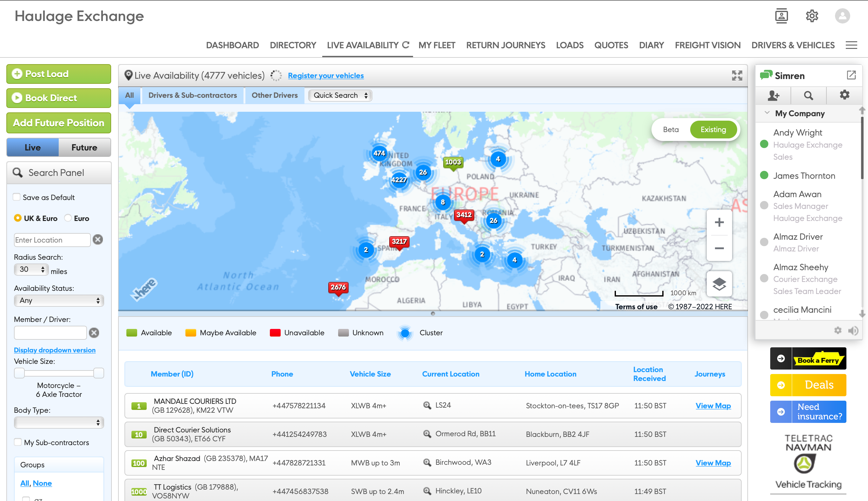
Task: Select the Drivers & Sub-contractors tab
Action: click(x=193, y=95)
